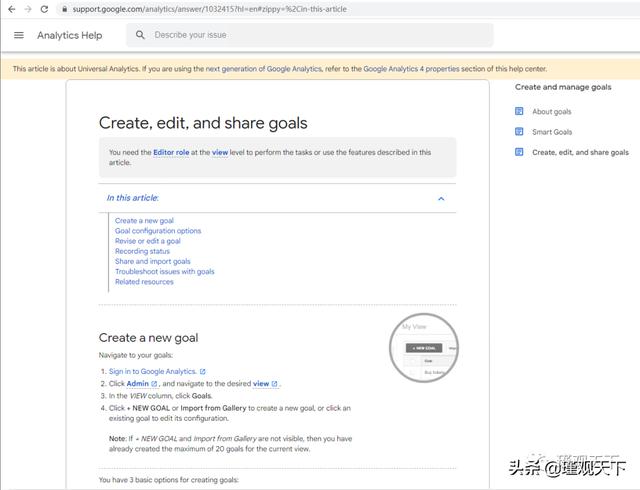Click the Create, edit, and share goals title
This screenshot has height=490, width=640.
click(203, 123)
